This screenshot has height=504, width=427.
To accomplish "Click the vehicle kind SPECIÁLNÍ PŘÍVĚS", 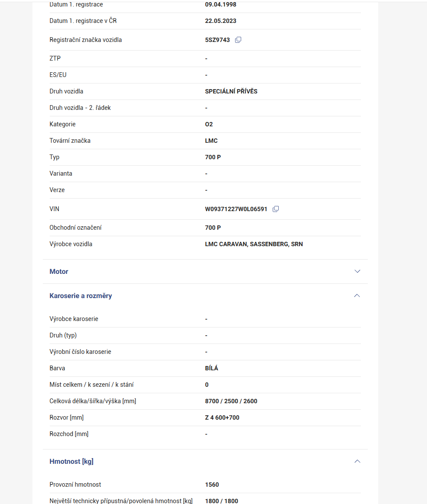I will (x=231, y=92).
